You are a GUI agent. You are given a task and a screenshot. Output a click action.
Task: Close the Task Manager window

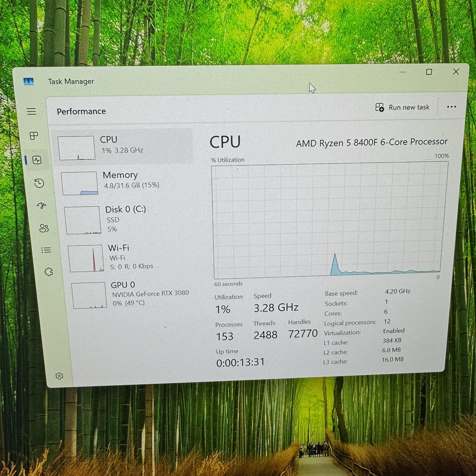tap(456, 72)
